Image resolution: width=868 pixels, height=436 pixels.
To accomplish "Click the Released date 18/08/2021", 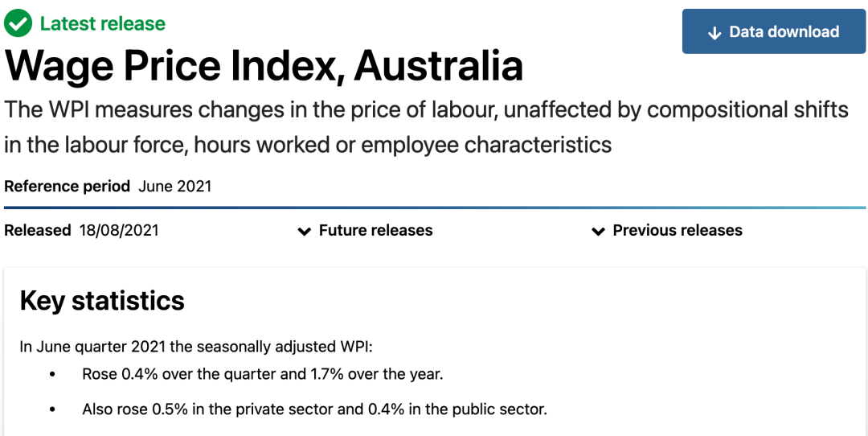I will click(119, 230).
